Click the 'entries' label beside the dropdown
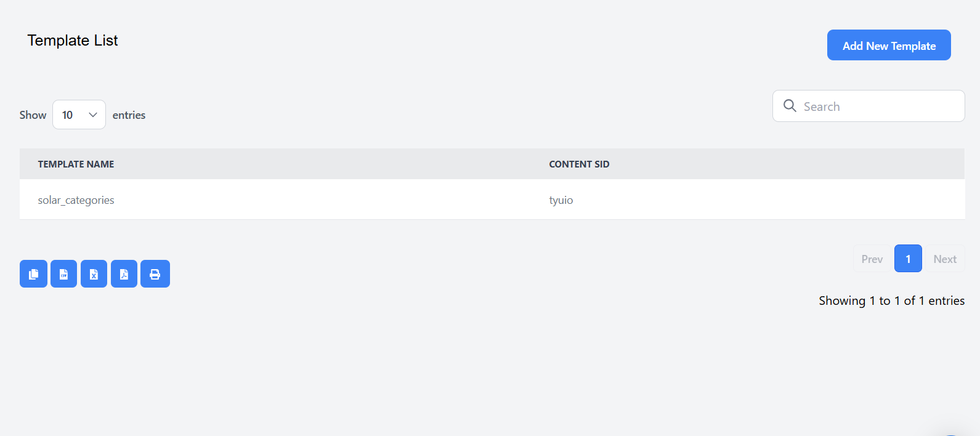Image resolution: width=980 pixels, height=436 pixels. (x=129, y=115)
